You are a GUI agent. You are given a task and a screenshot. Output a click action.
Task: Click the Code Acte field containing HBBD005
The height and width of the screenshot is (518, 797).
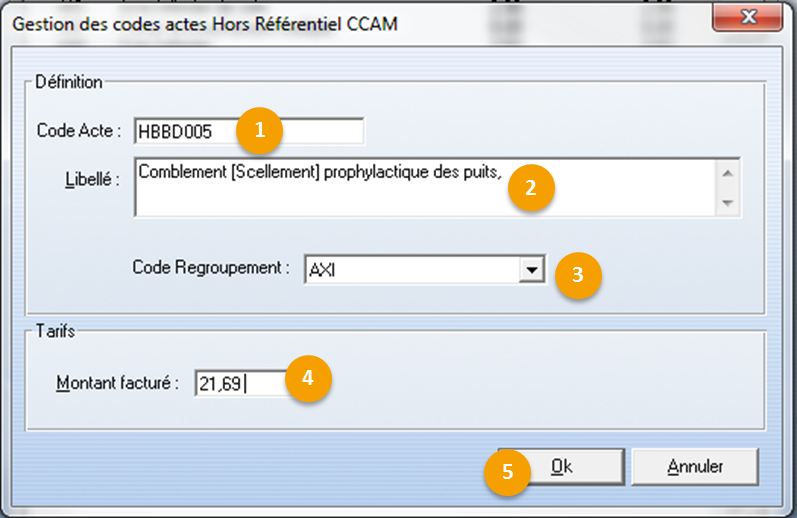pyautogui.click(x=249, y=131)
